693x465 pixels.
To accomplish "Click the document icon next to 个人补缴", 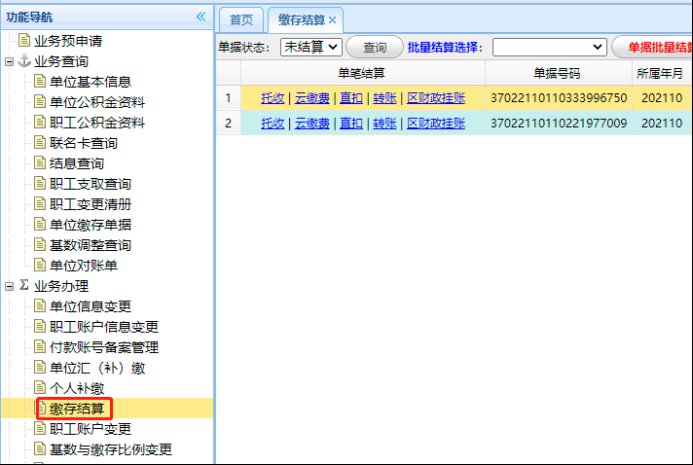I will pos(40,387).
